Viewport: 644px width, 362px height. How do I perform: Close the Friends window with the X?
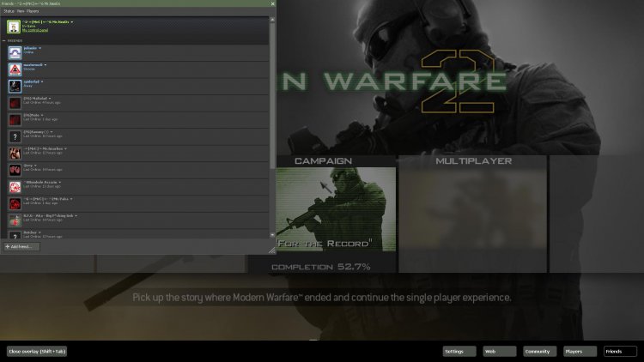(x=273, y=3)
